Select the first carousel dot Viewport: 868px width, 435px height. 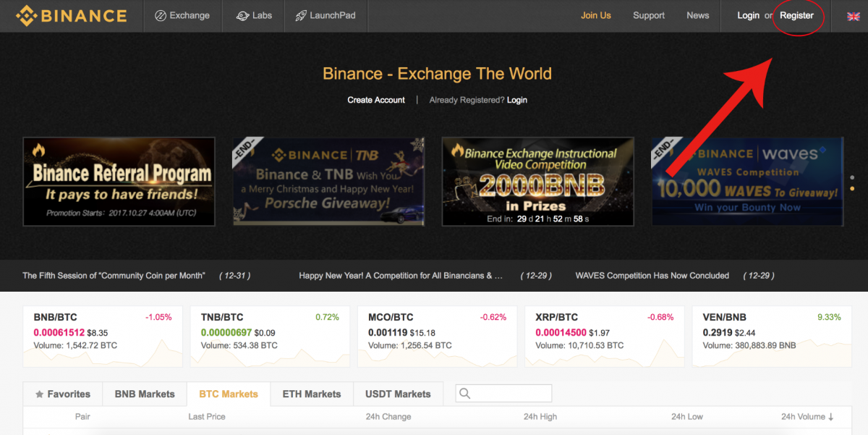pyautogui.click(x=852, y=177)
